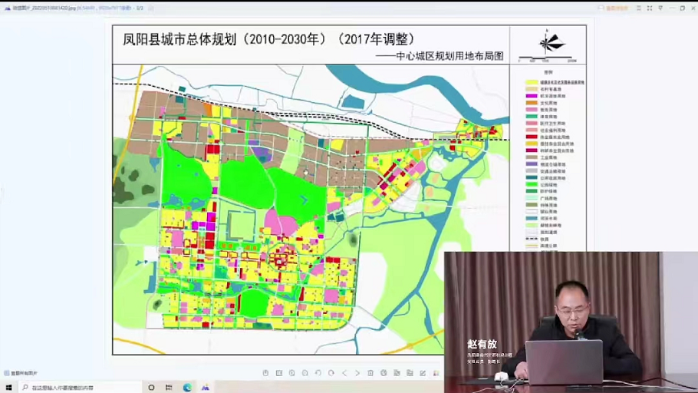Click the copy-file icon in viewer toolbar
Screen dimensions: 698x393
pyautogui.click(x=397, y=373)
